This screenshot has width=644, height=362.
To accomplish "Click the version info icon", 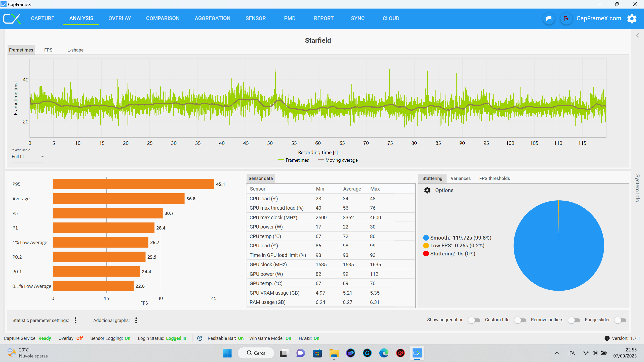I will [607, 338].
